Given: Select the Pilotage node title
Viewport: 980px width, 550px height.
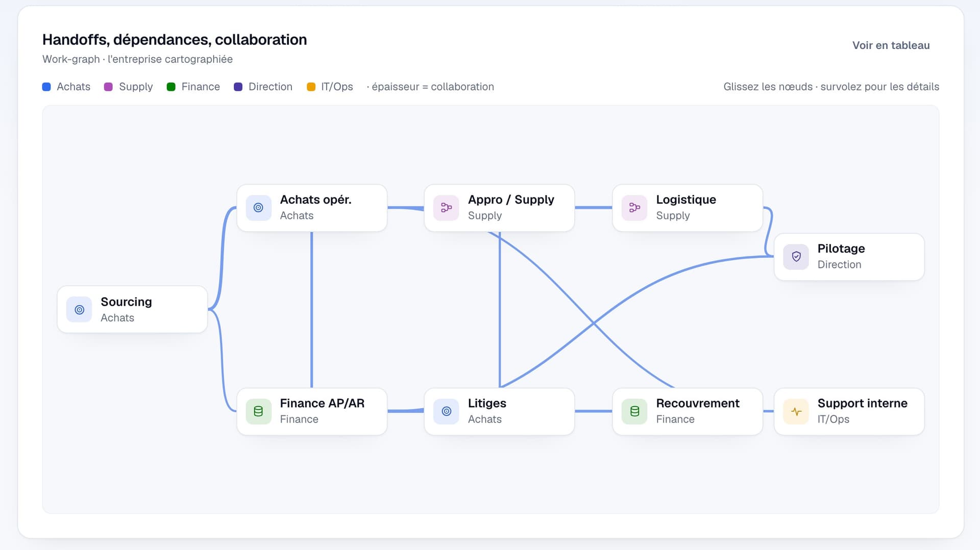Looking at the screenshot, I should coord(841,248).
